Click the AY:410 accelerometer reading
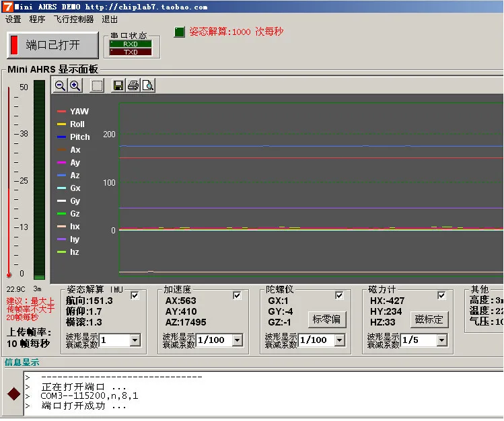 181,311
